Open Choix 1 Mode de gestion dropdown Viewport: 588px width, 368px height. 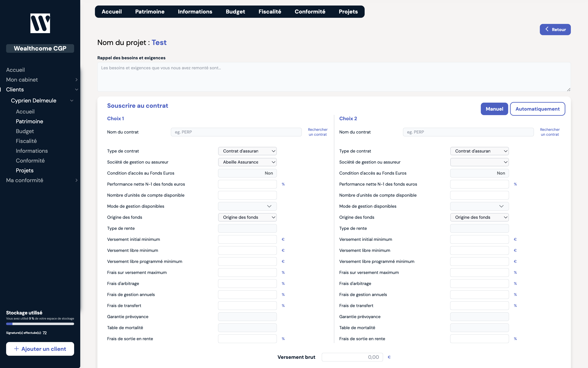(247, 206)
